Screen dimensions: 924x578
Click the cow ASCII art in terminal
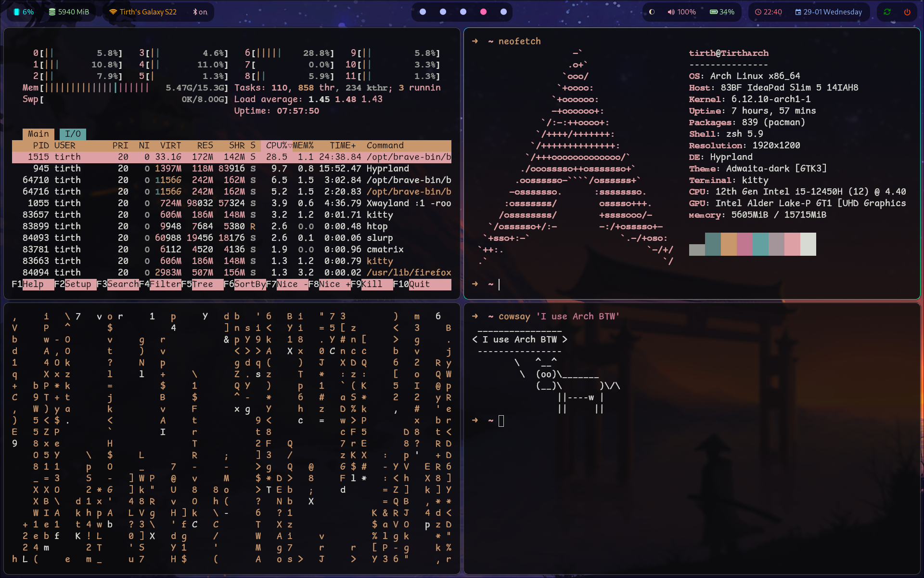click(568, 385)
